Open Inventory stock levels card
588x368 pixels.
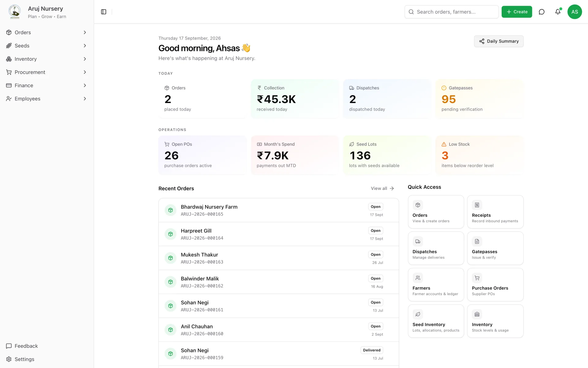pos(495,321)
